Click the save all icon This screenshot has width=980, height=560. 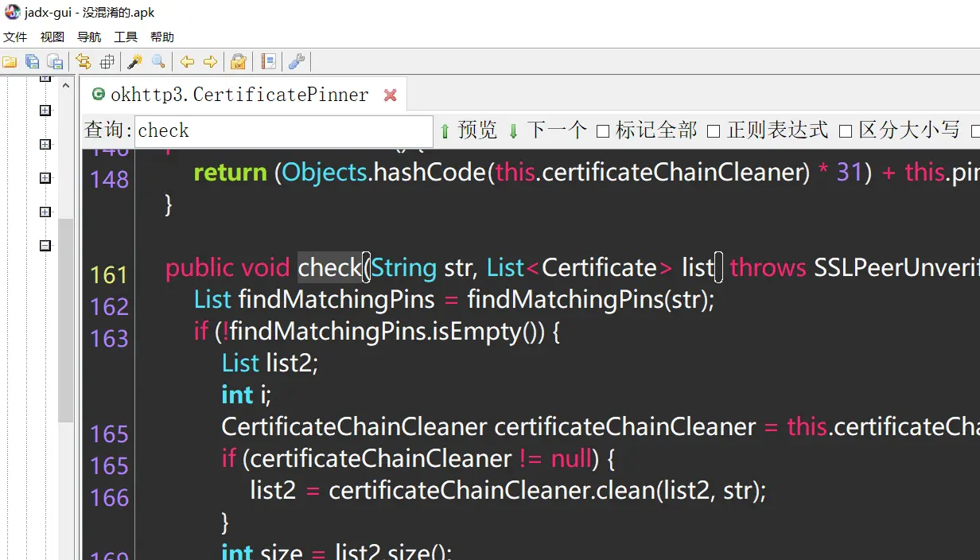click(x=33, y=61)
